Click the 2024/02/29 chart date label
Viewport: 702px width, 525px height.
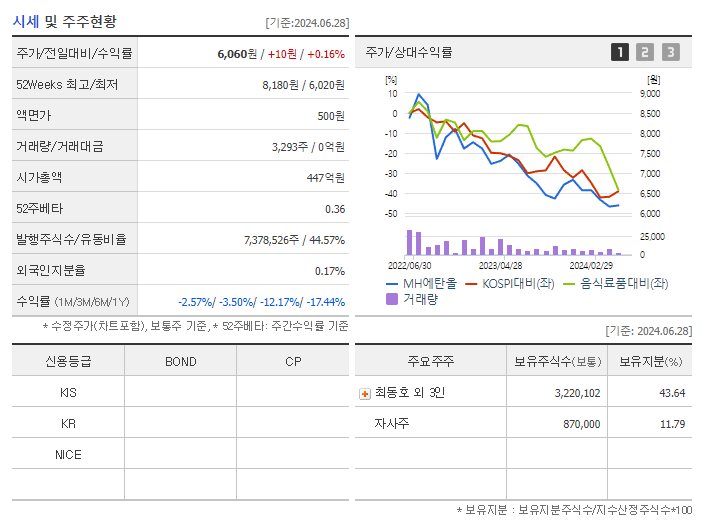coord(591,266)
